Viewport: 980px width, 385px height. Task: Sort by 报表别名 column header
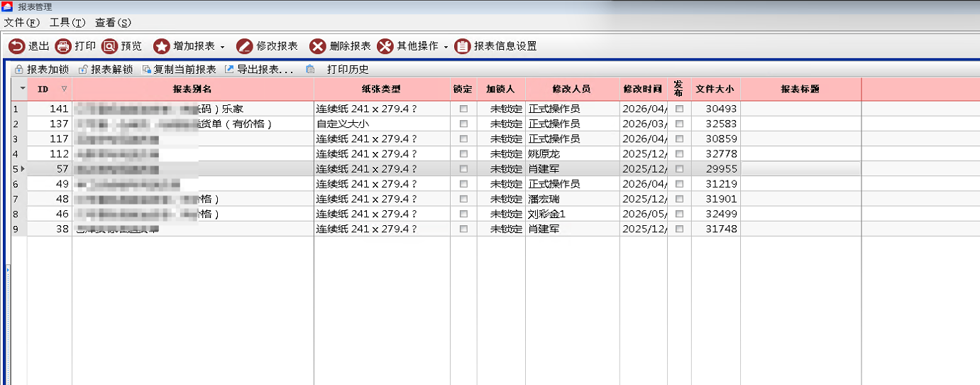pos(192,90)
